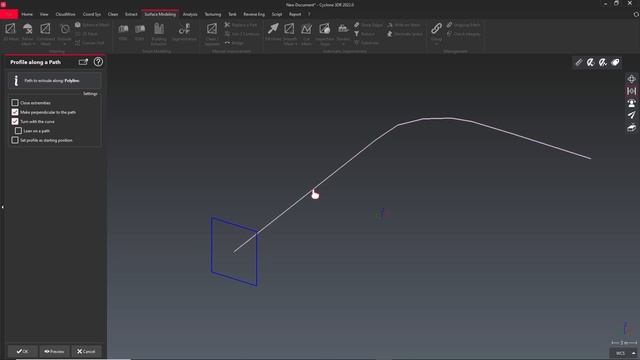Click the ruler measure icon in viewport toolbar
Image resolution: width=640 pixels, height=360 pixels.
pos(579,62)
